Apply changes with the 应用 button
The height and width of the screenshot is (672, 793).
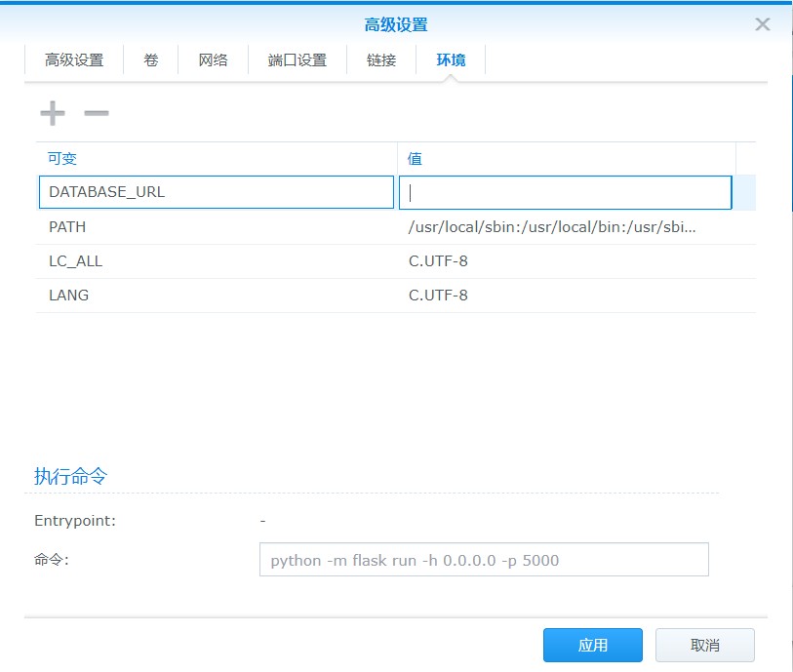click(592, 645)
